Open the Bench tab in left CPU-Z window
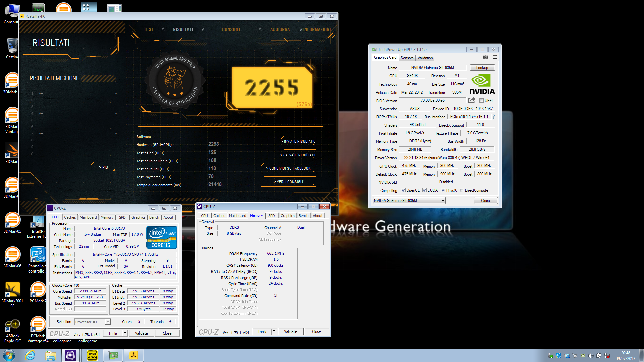 coord(154,217)
